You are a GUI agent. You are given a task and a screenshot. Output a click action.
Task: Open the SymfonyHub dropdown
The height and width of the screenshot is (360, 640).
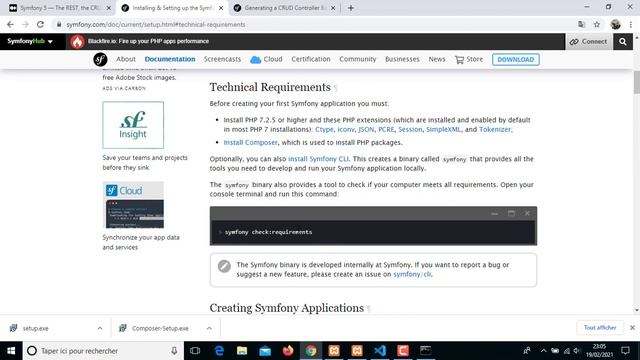(x=30, y=41)
